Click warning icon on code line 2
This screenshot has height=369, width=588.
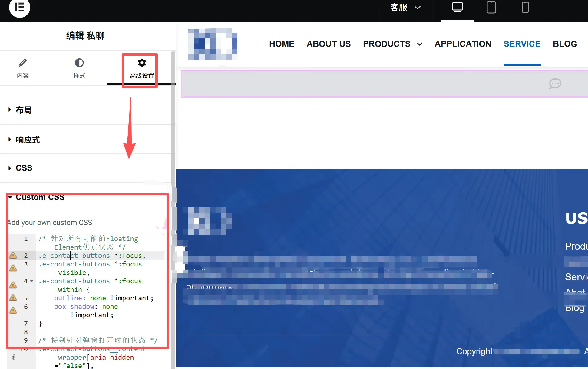(13, 255)
